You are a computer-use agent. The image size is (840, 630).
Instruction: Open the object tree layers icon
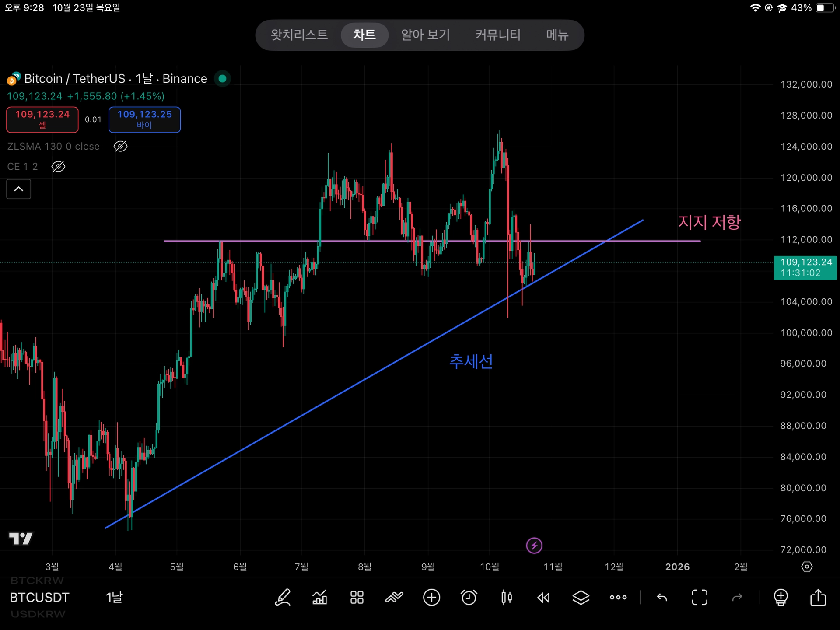point(581,597)
